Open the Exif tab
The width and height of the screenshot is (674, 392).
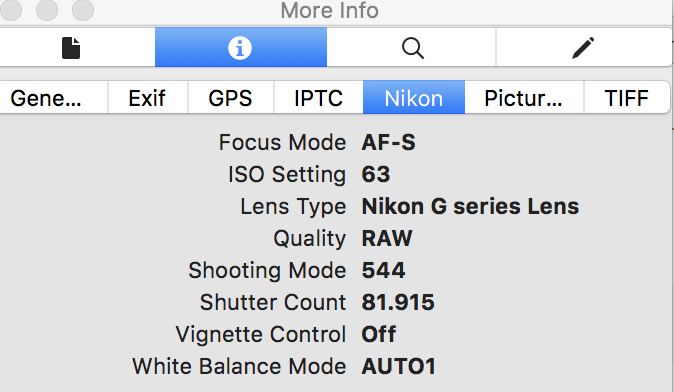(147, 98)
